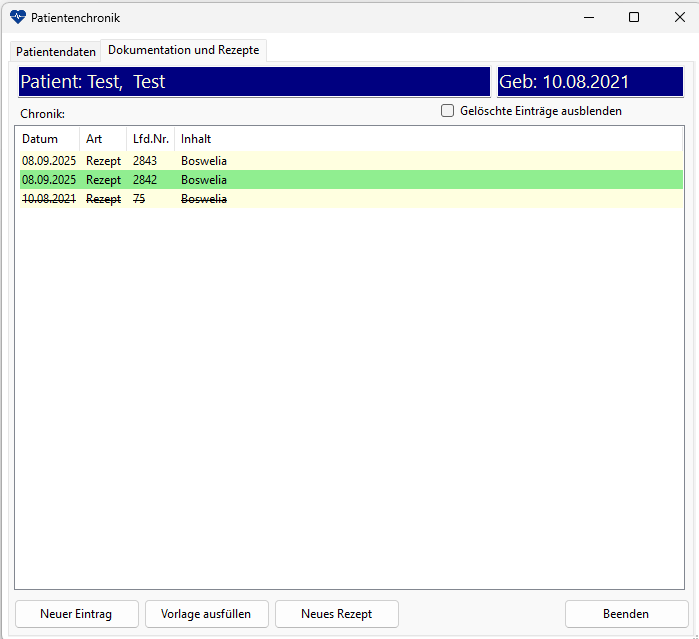Click the Geb: 10.08.2021 birthdate field
This screenshot has width=699, height=639.
[x=590, y=82]
